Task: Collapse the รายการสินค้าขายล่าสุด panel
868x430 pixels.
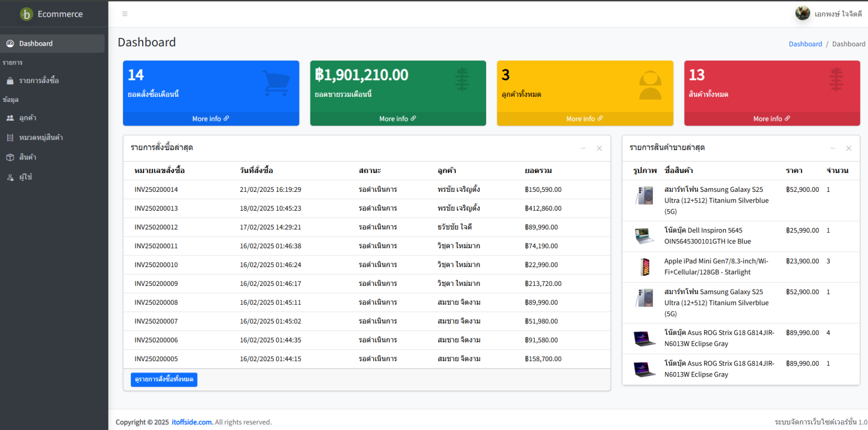Action: pos(832,148)
